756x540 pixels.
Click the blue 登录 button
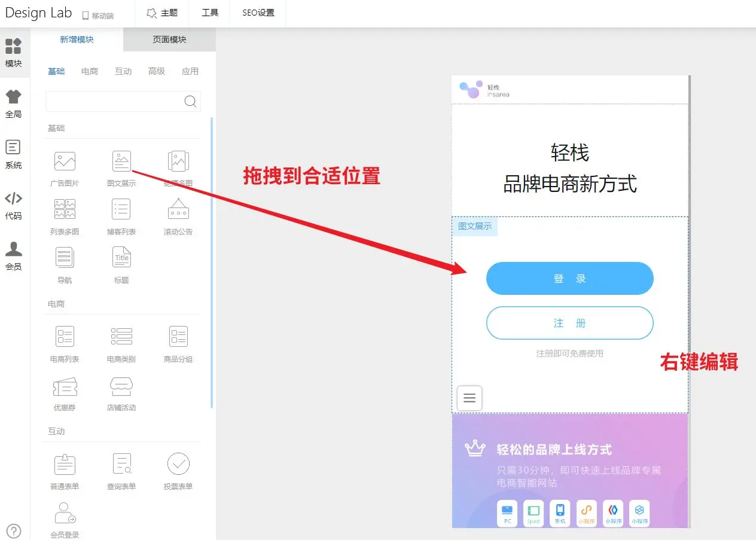tap(569, 279)
